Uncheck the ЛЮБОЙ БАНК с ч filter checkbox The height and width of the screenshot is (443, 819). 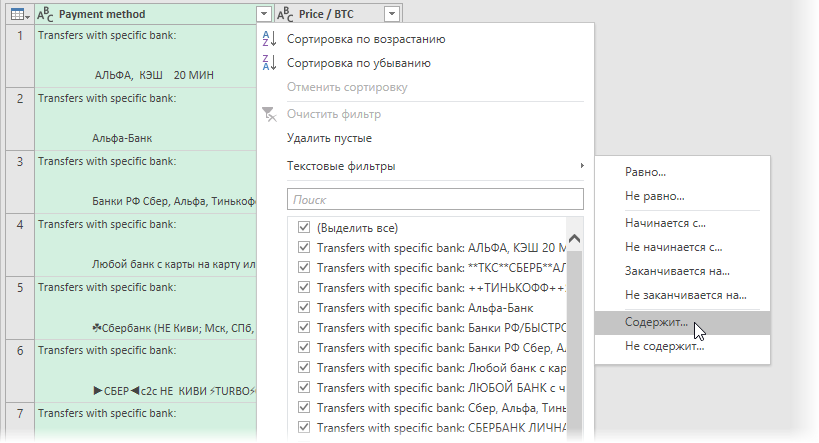coord(303,387)
